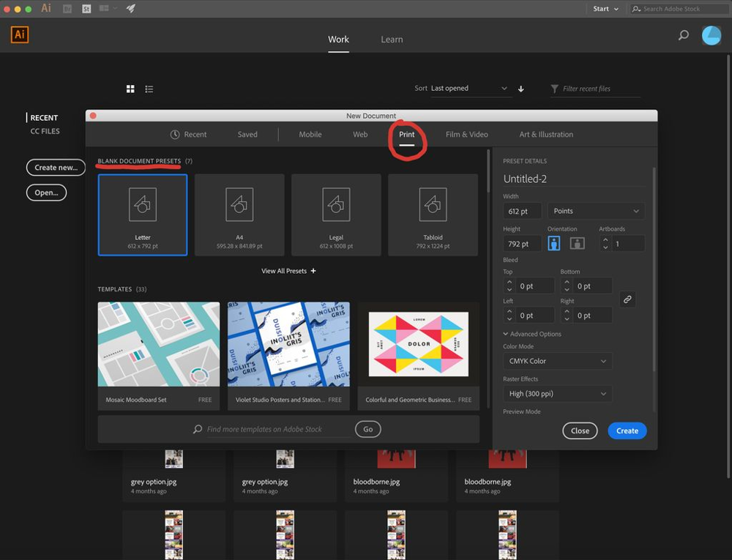Choose the Tabloid blank document preset
This screenshot has height=560, width=732.
click(x=433, y=214)
